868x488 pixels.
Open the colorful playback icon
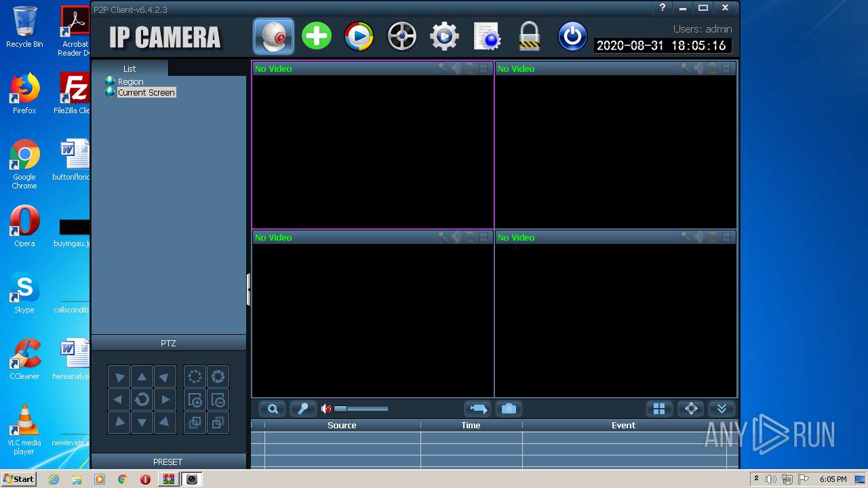tap(359, 36)
